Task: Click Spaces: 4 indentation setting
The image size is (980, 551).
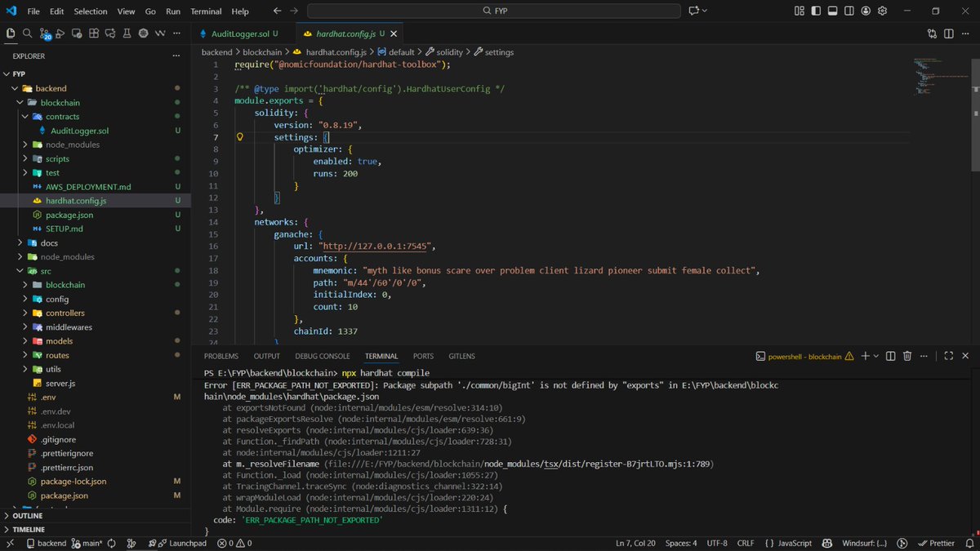Action: (681, 543)
